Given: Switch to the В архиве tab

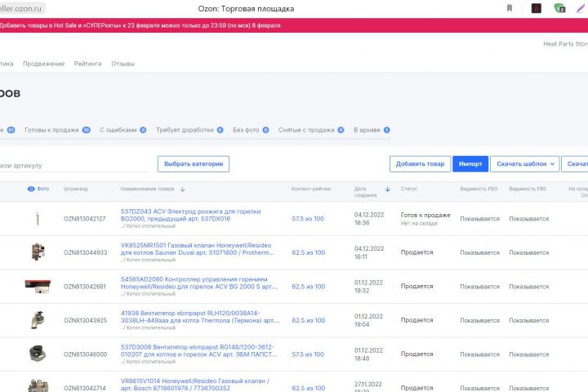Looking at the screenshot, I should (x=372, y=130).
